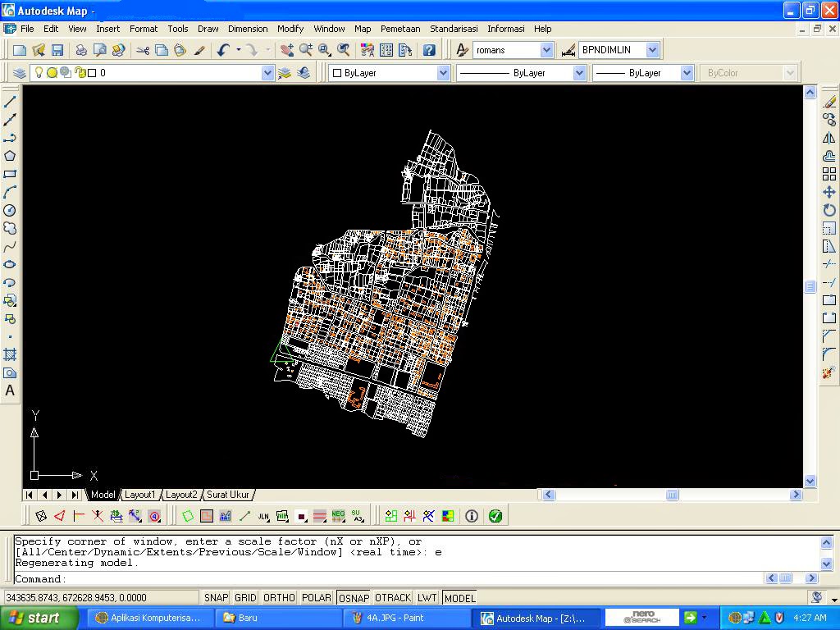The height and width of the screenshot is (630, 840).
Task: Disable OSNAP in status bar
Action: point(354,598)
